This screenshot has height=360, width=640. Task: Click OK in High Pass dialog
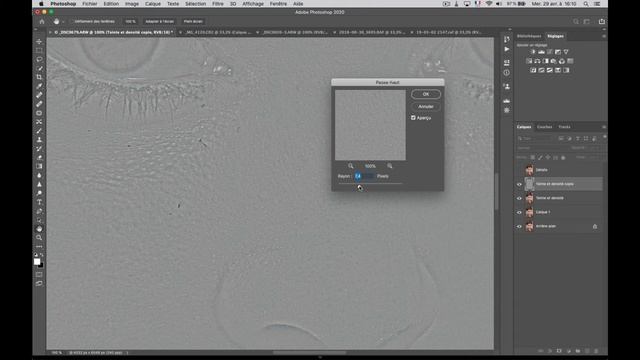pyautogui.click(x=426, y=94)
